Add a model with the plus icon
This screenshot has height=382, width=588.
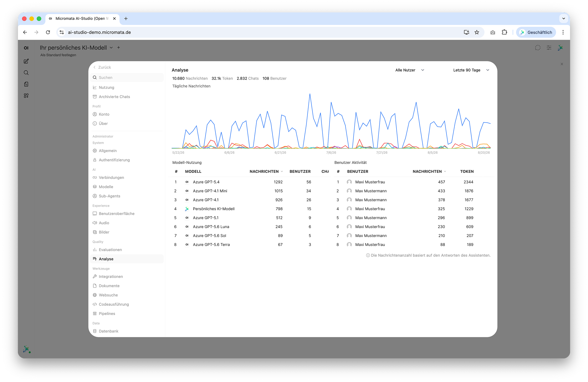pos(119,48)
